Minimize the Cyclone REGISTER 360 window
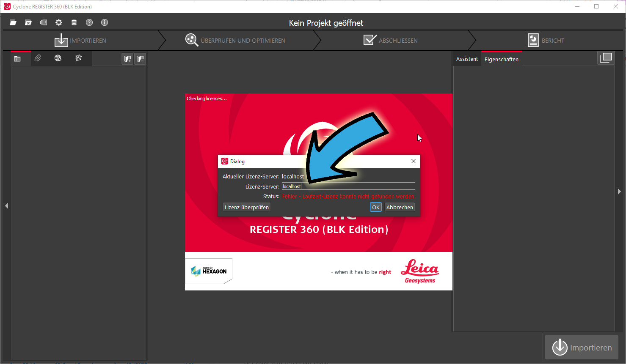Viewport: 626px width, 364px height. (577, 6)
